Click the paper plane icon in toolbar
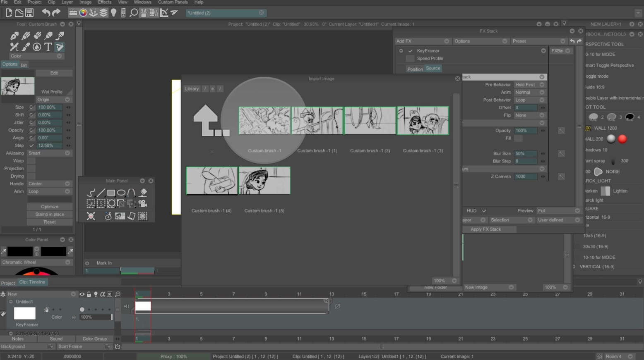Viewport: 644px width, 360px height. [174, 13]
